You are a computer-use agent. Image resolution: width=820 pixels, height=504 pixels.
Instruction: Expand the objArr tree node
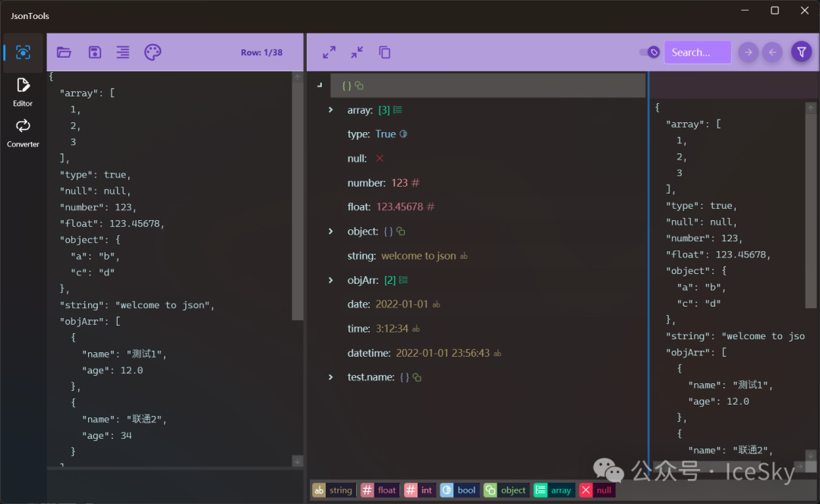point(330,280)
